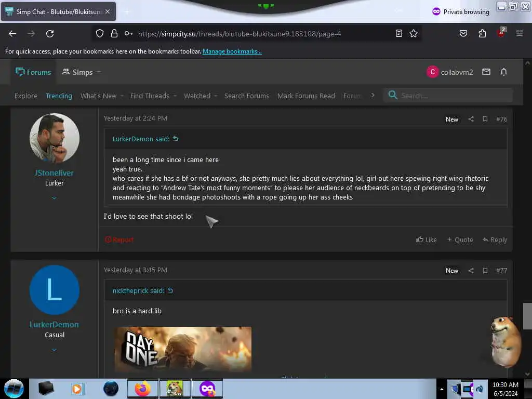Close the Simp Chat browser tab
Image resolution: width=532 pixels, height=399 pixels.
(108, 11)
